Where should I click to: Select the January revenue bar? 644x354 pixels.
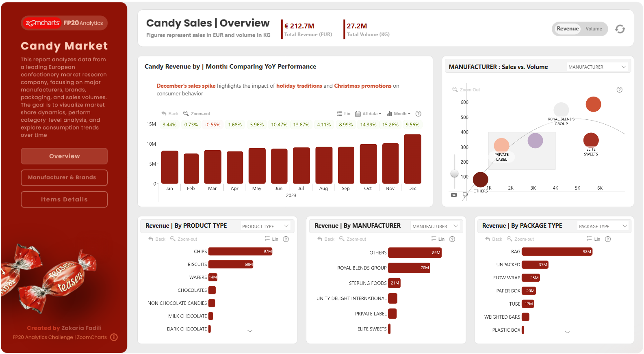pos(170,167)
